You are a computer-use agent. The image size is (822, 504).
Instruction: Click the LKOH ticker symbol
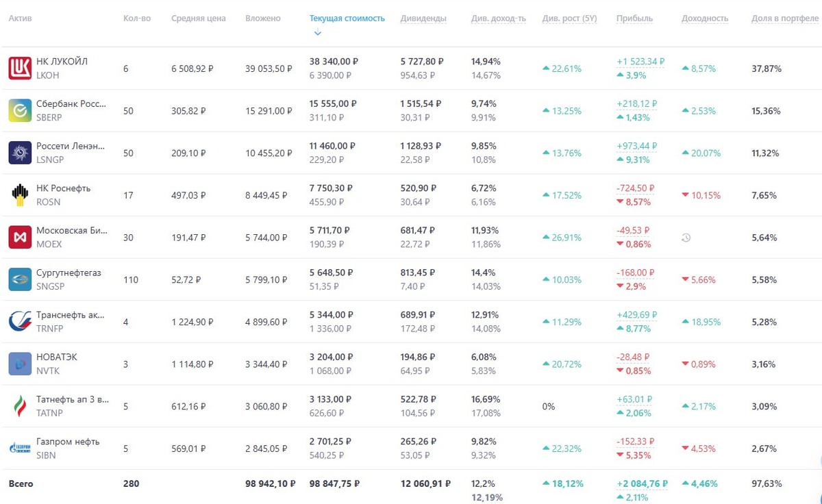coord(48,75)
